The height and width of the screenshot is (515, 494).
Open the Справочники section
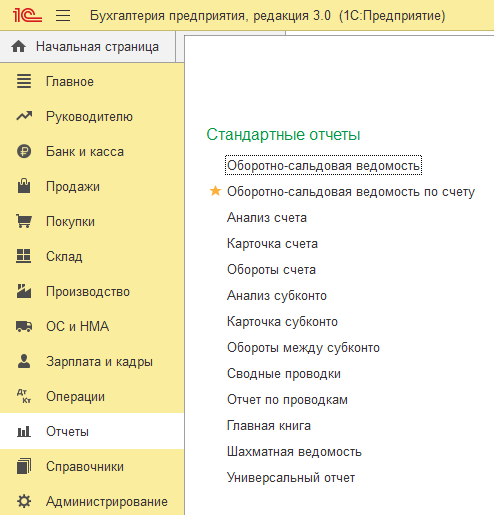click(x=92, y=466)
